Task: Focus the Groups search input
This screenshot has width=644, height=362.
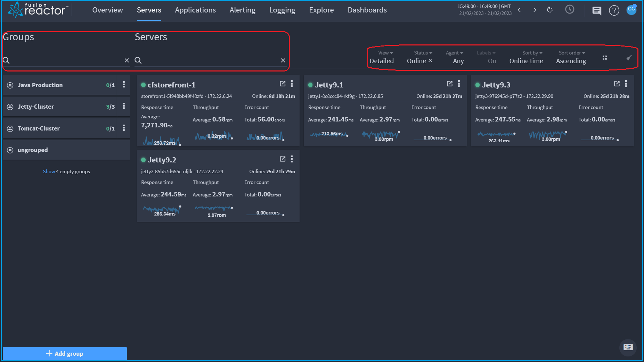Action: coord(66,60)
